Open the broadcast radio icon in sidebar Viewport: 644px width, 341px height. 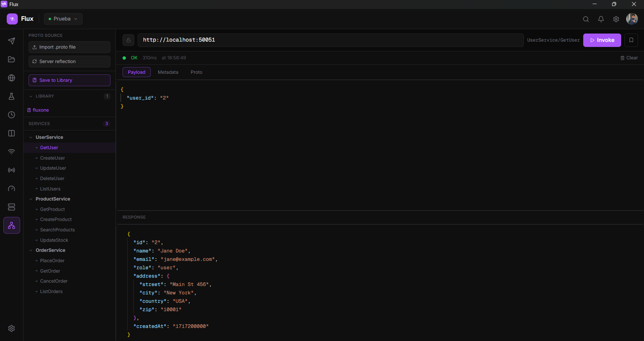tap(11, 170)
